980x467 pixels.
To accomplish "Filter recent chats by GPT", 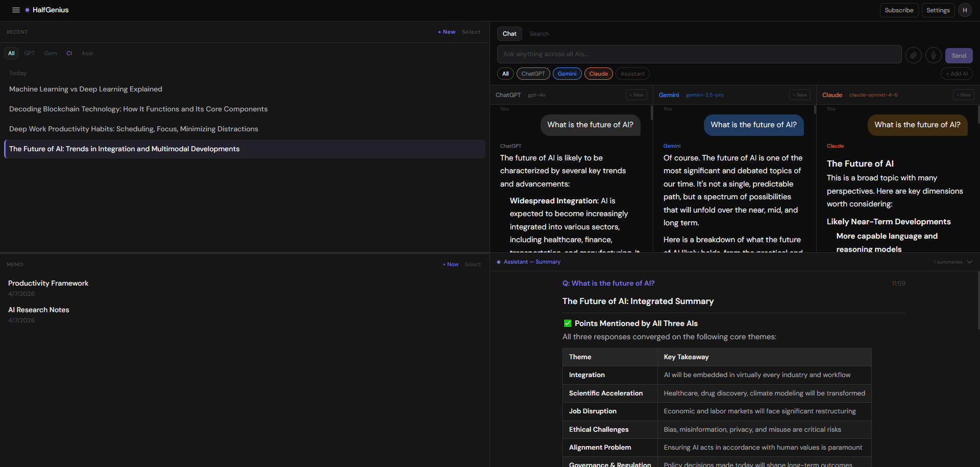I will (30, 53).
